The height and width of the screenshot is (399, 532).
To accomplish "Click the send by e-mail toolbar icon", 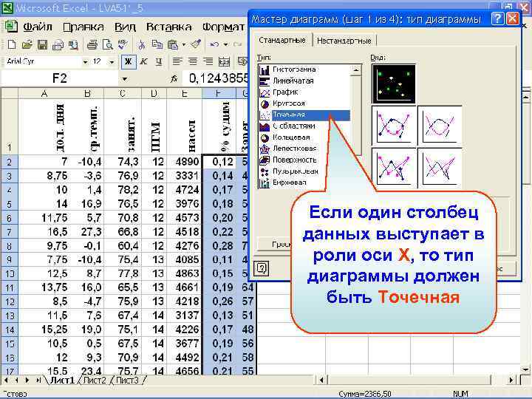I will 58,44.
